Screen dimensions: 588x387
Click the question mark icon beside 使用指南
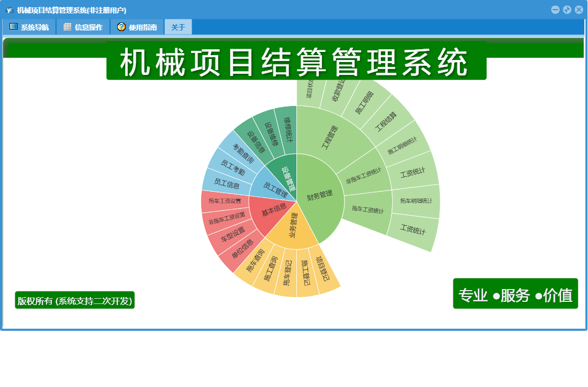point(121,27)
